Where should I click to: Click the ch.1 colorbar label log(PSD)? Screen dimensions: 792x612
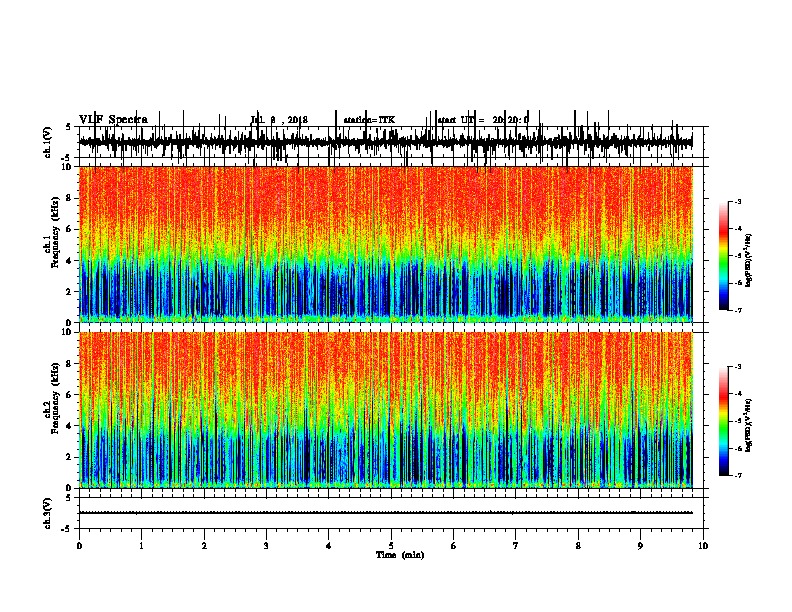pos(749,260)
